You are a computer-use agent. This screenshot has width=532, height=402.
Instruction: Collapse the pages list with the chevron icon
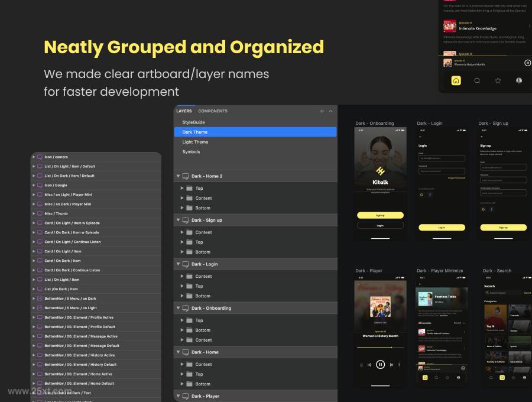[x=330, y=111]
